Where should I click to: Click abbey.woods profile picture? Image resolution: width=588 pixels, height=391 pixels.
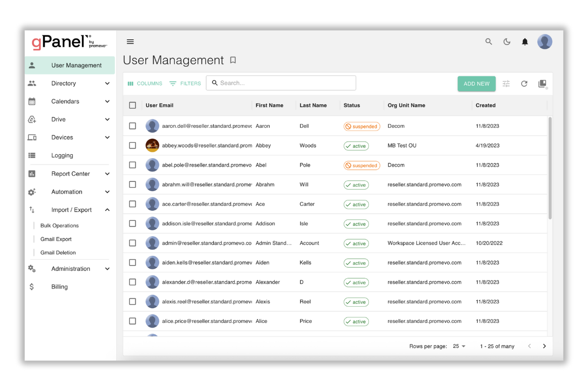(152, 146)
